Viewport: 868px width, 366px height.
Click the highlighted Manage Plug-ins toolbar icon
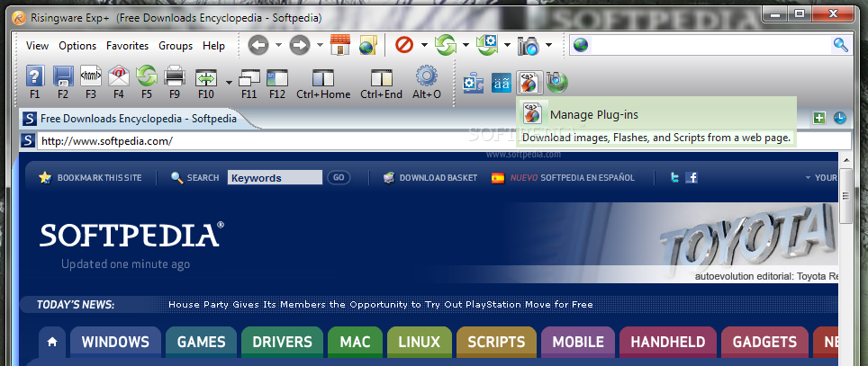pos(529,83)
